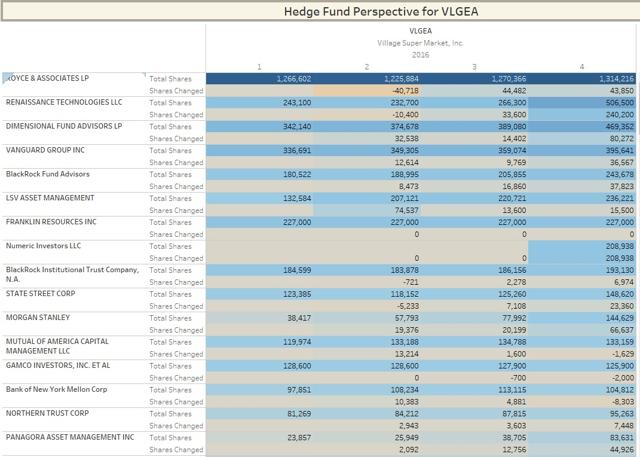The image size is (640, 457).
Task: Click the quarter 4 column header
Action: click(582, 67)
